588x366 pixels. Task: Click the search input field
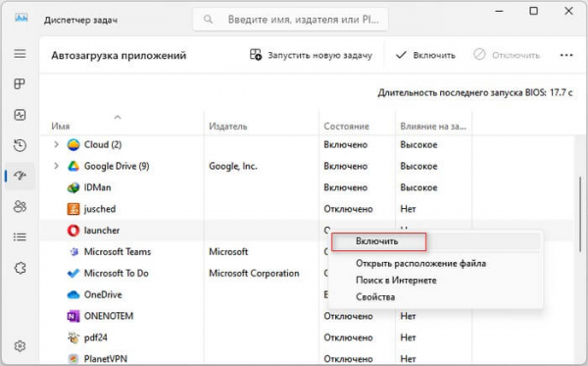[x=291, y=20]
